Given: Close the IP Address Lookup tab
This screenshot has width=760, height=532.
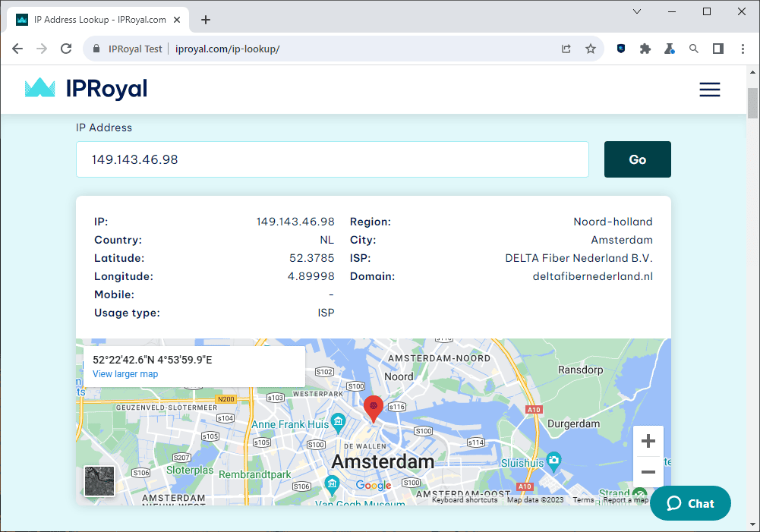Looking at the screenshot, I should point(177,20).
